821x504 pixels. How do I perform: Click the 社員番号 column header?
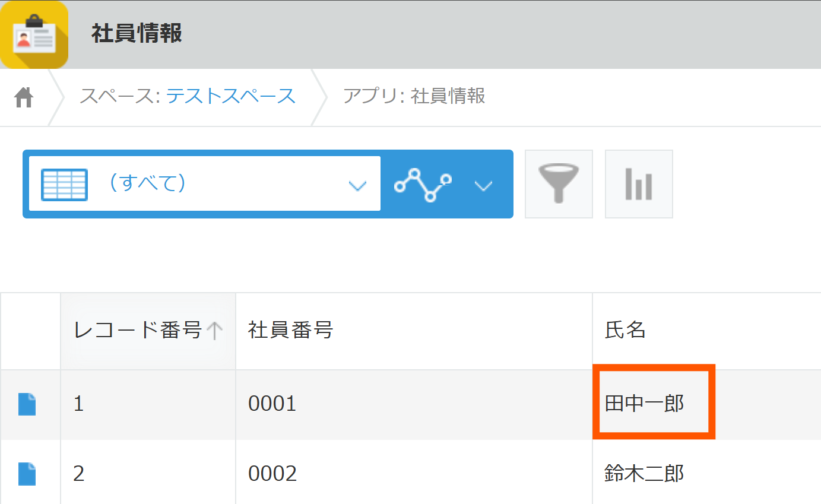(291, 329)
